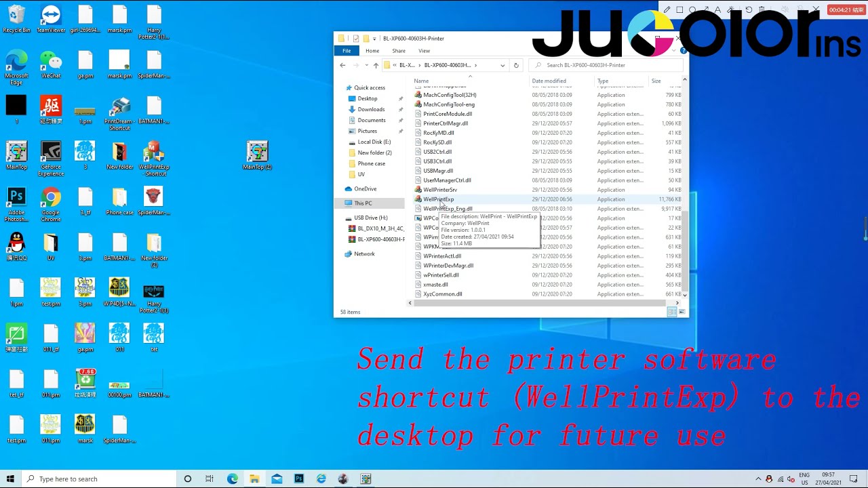Select the tet desktop file icon
The height and width of the screenshot is (488, 868).
[154, 338]
